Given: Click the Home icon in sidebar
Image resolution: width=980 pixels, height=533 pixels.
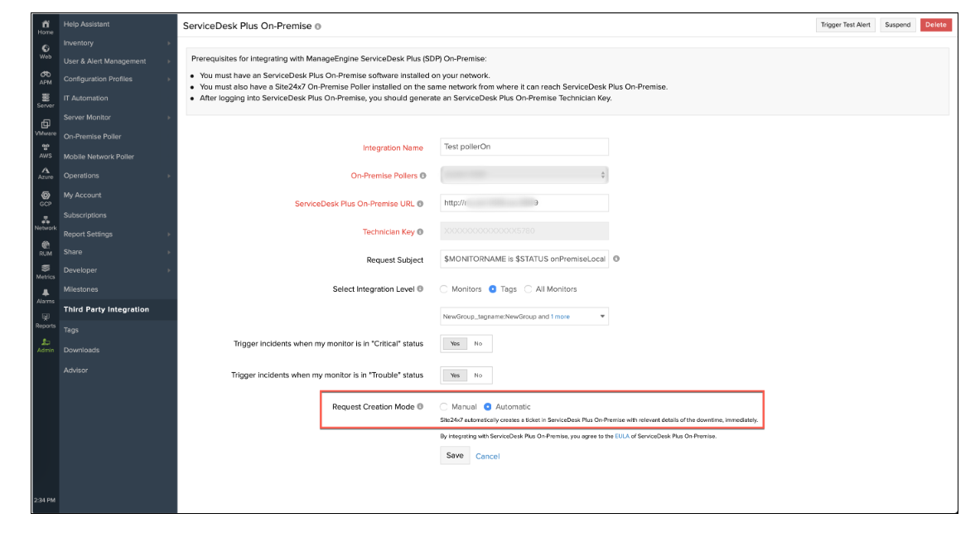Looking at the screenshot, I should (x=46, y=27).
